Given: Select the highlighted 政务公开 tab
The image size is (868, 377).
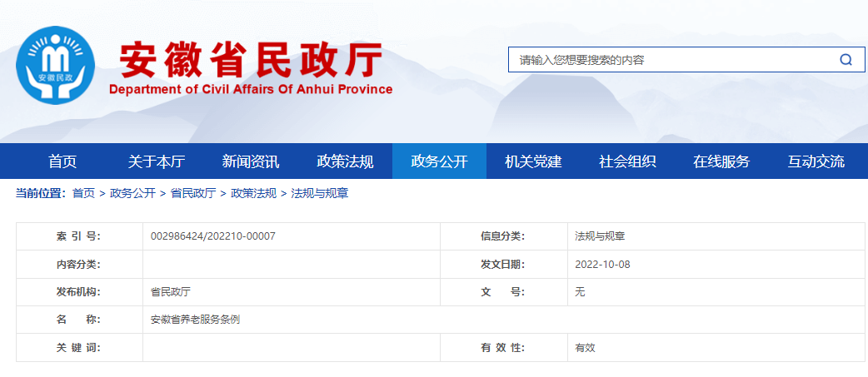Looking at the screenshot, I should pyautogui.click(x=439, y=161).
